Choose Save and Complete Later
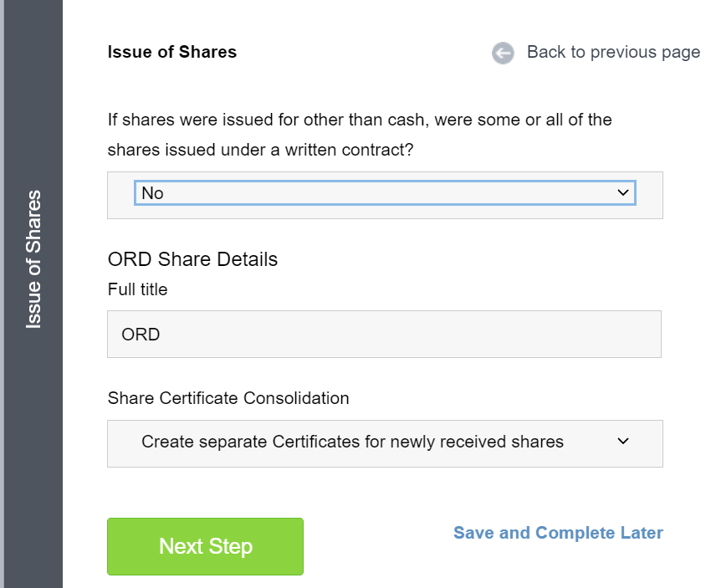Viewport: 711px width, 588px height. pos(558,533)
